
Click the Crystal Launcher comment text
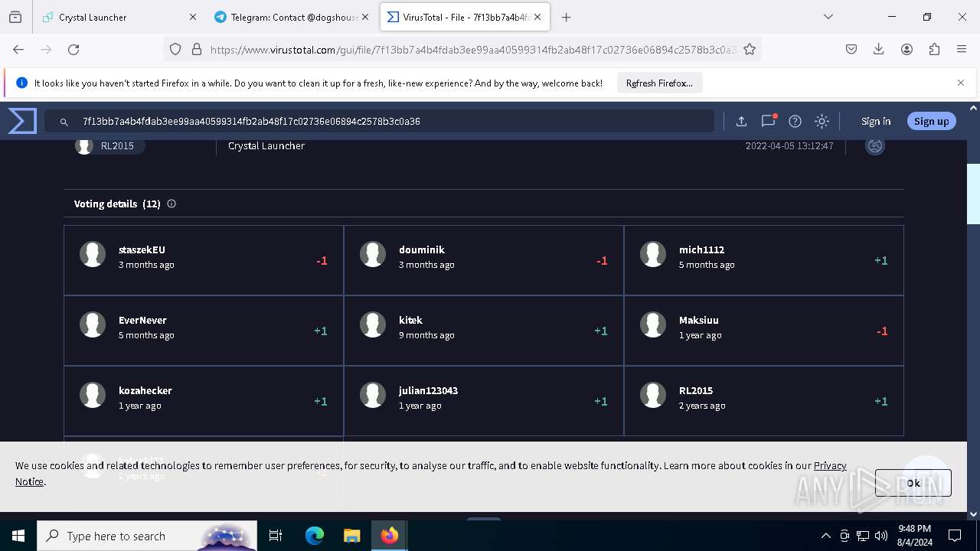[x=266, y=145]
